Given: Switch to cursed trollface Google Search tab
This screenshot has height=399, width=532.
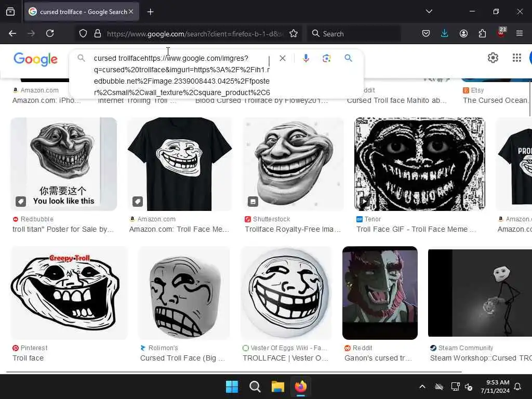Looking at the screenshot, I should pos(82,12).
